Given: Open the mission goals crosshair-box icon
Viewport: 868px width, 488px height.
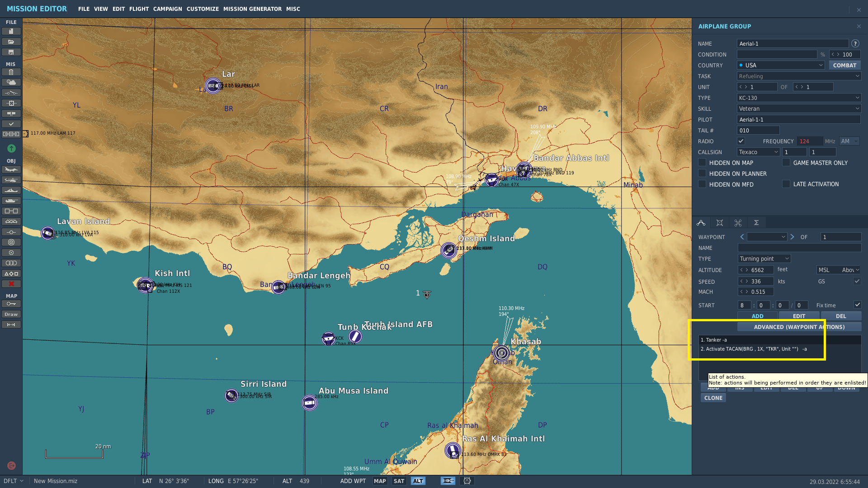Looking at the screenshot, I should (11, 103).
